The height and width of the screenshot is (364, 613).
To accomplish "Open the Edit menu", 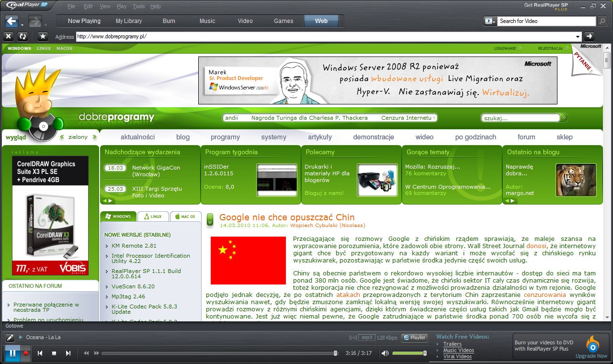I will point(88,7).
